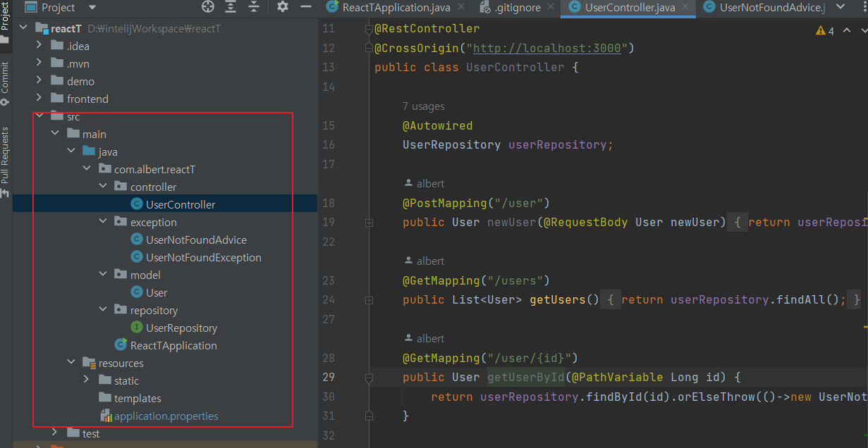Click the Collapse All icon in Project panel
Image resolution: width=868 pixels, height=448 pixels.
[252, 7]
